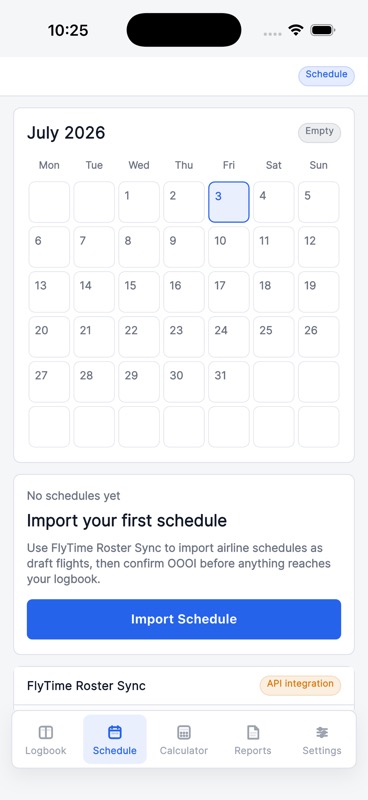Tap the API integration badge
This screenshot has height=800, width=368.
coord(300,684)
